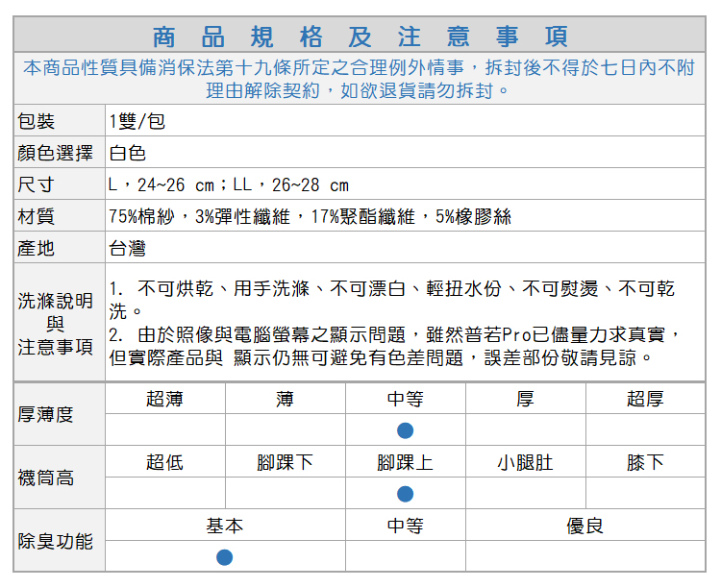This screenshot has height=588, width=721.
Task: Select the 1雙/包 packaging value
Action: 137,121
